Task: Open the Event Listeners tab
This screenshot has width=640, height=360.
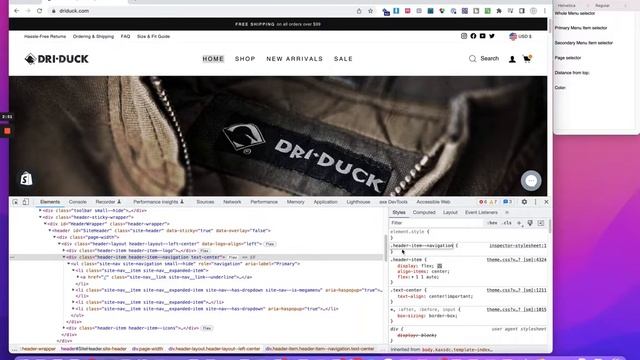Action: pyautogui.click(x=481, y=212)
